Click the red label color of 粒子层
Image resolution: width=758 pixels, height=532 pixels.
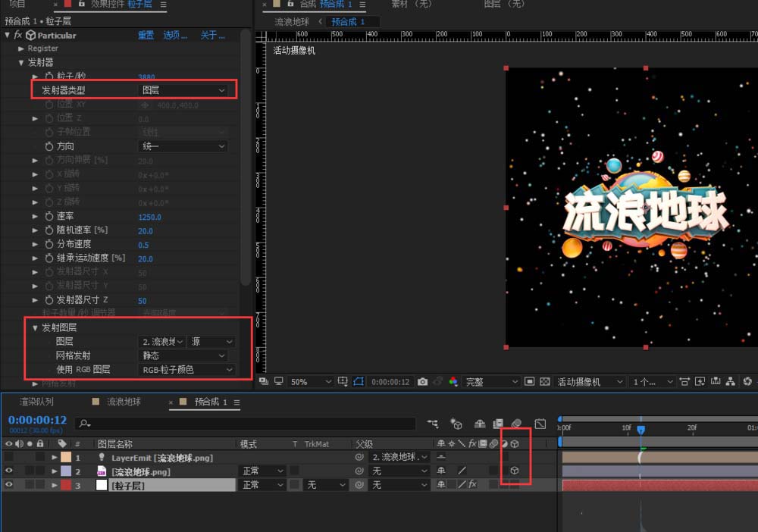(x=65, y=485)
